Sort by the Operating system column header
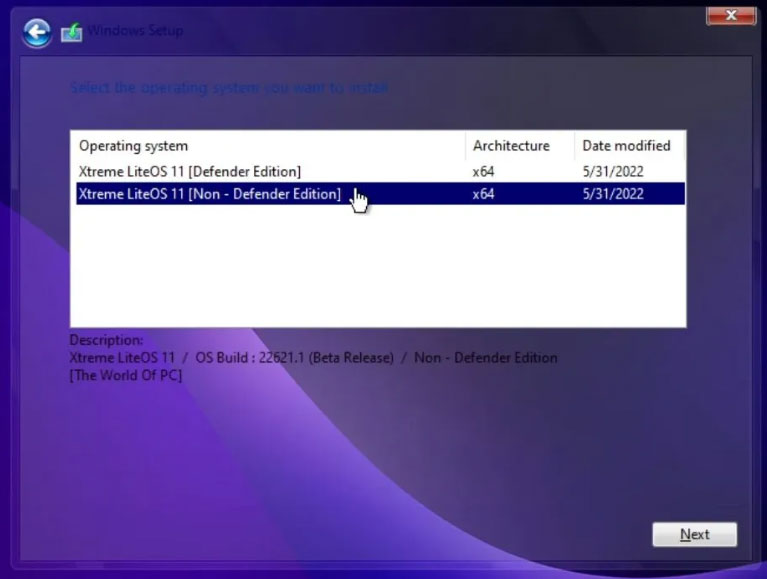Viewport: 767px width, 579px height. point(269,146)
